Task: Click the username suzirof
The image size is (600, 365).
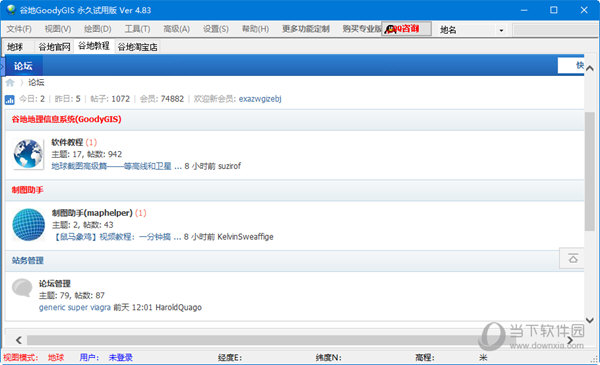Action: point(230,166)
